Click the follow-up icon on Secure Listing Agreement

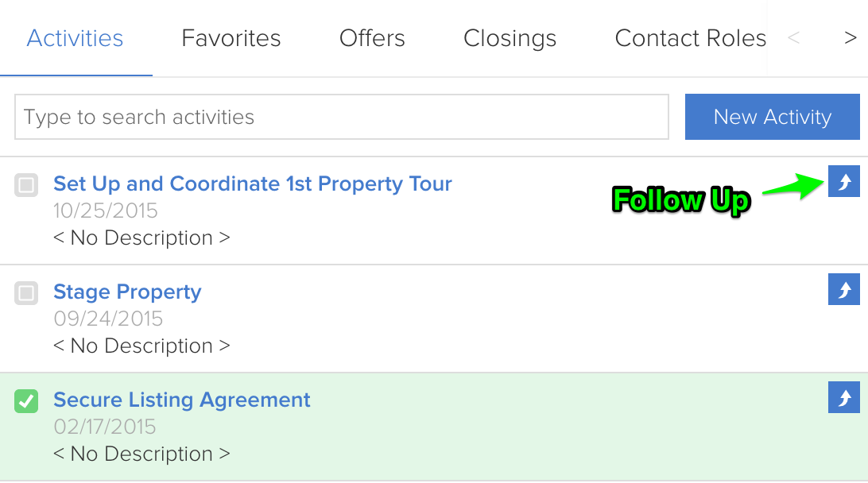point(843,397)
